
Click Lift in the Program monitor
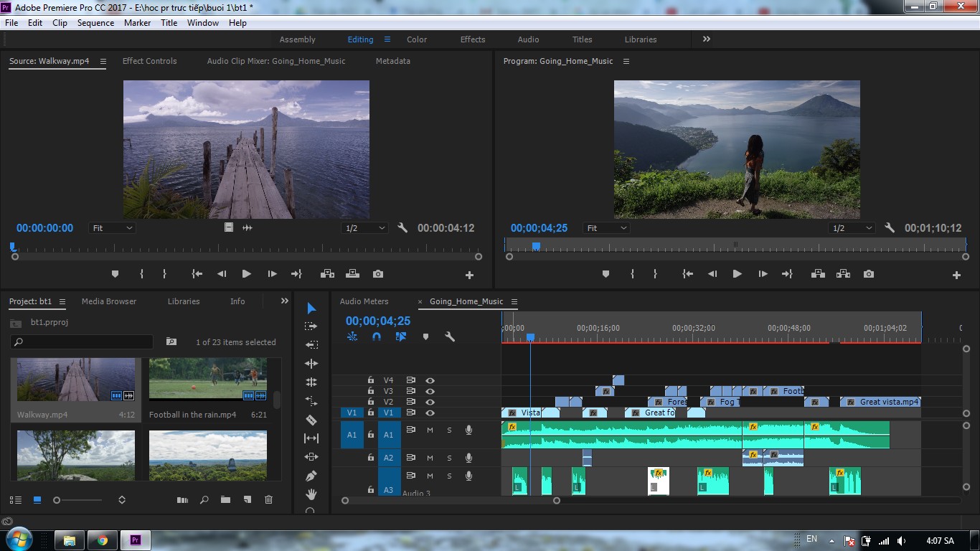tap(817, 274)
